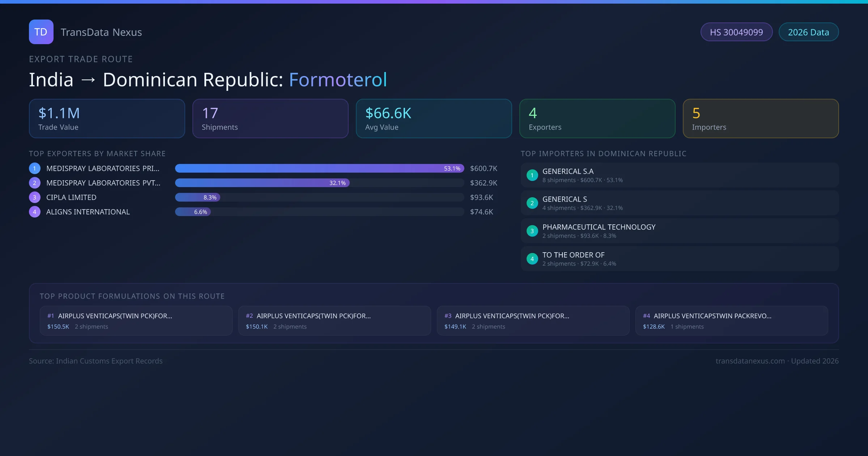Select the rank 1 badge beside MEDISPRAY LABORATORIES PRI...
Image resolution: width=868 pixels, height=456 pixels.
pos(34,168)
